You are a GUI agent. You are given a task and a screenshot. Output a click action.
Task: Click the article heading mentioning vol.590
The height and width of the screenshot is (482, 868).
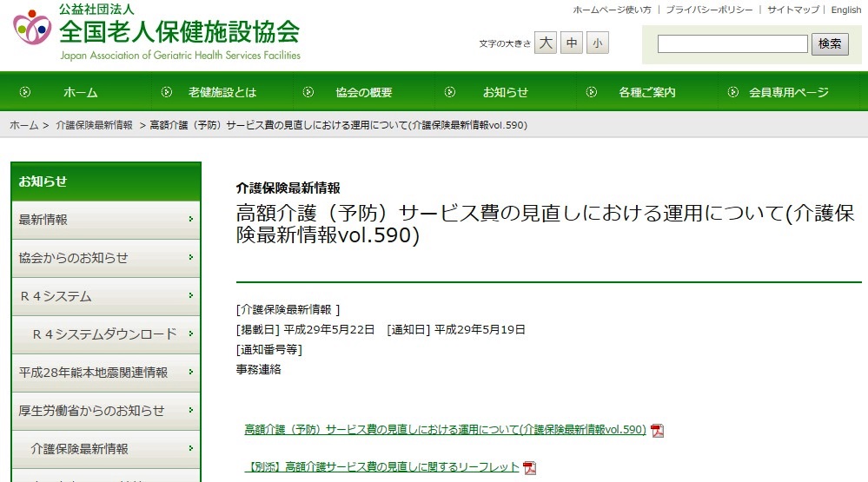[546, 223]
